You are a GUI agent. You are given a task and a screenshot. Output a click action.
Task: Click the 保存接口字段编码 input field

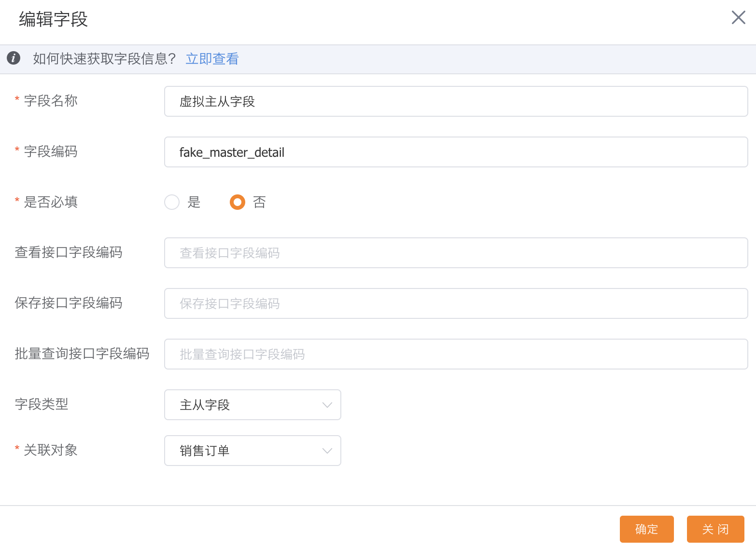(x=456, y=303)
